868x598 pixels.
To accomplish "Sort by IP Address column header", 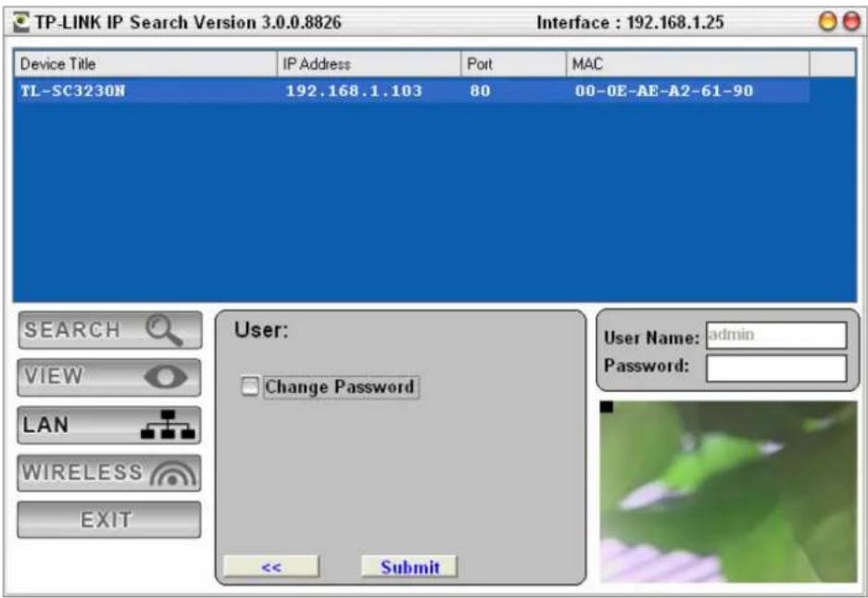I will (x=369, y=64).
